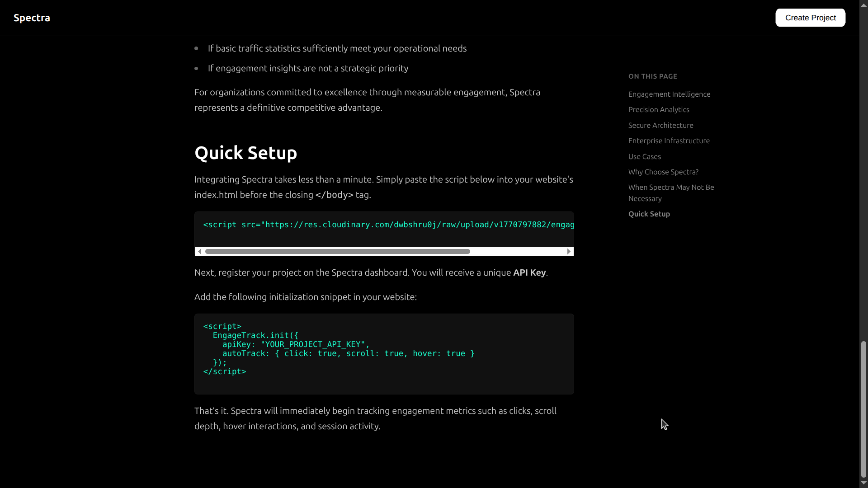Click the code block's left scroll arrow
This screenshot has width=868, height=488.
[x=200, y=251]
